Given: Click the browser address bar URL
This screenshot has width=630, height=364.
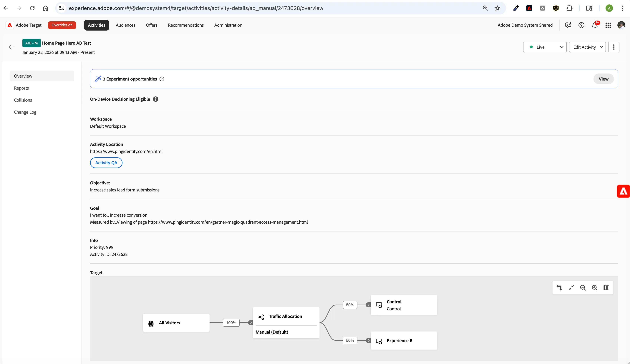Looking at the screenshot, I should coord(196,8).
